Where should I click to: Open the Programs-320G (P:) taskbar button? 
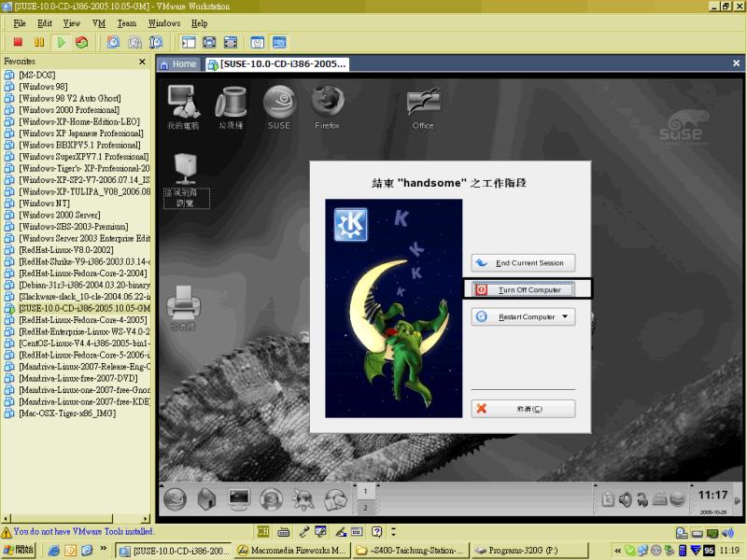click(x=530, y=551)
